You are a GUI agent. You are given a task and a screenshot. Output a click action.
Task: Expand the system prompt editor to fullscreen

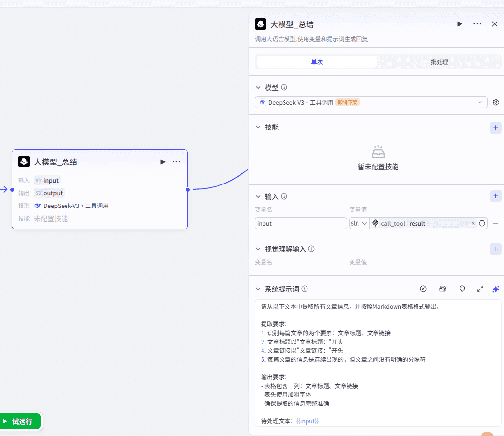point(480,289)
